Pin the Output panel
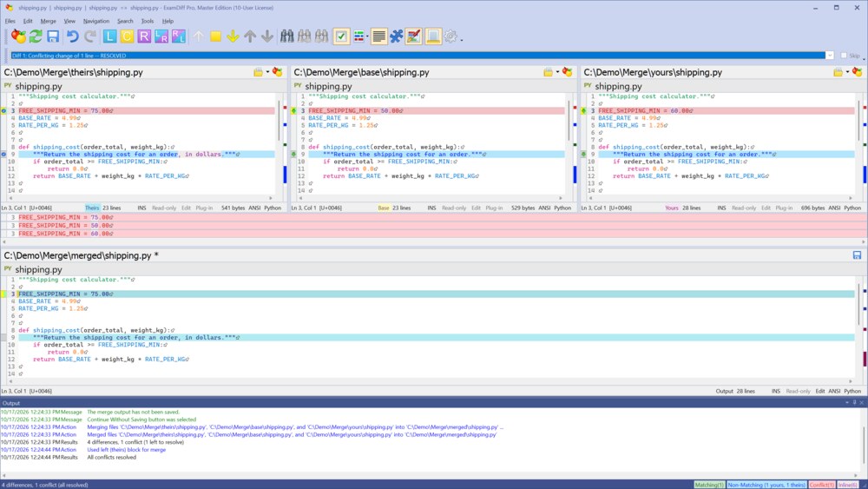This screenshot has height=489, width=868. [854, 403]
